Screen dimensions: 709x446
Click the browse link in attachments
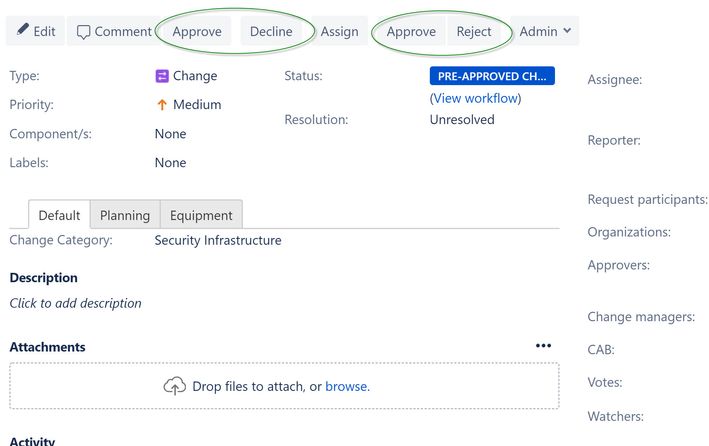(346, 386)
